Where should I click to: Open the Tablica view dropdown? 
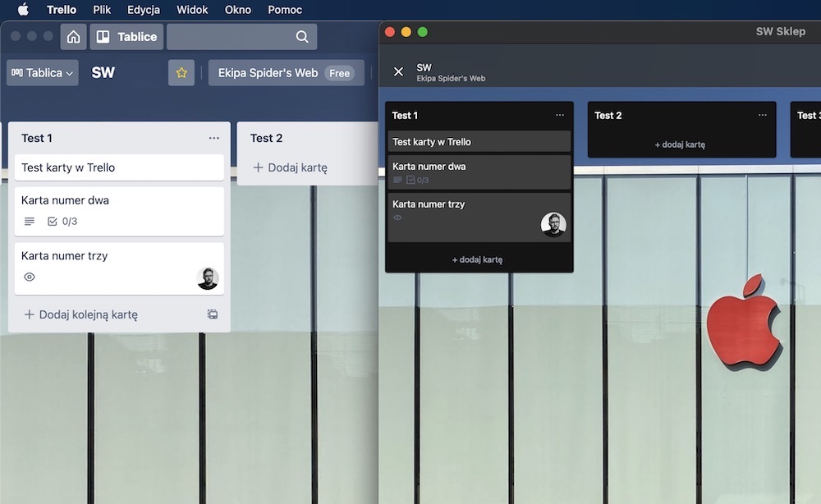point(43,73)
